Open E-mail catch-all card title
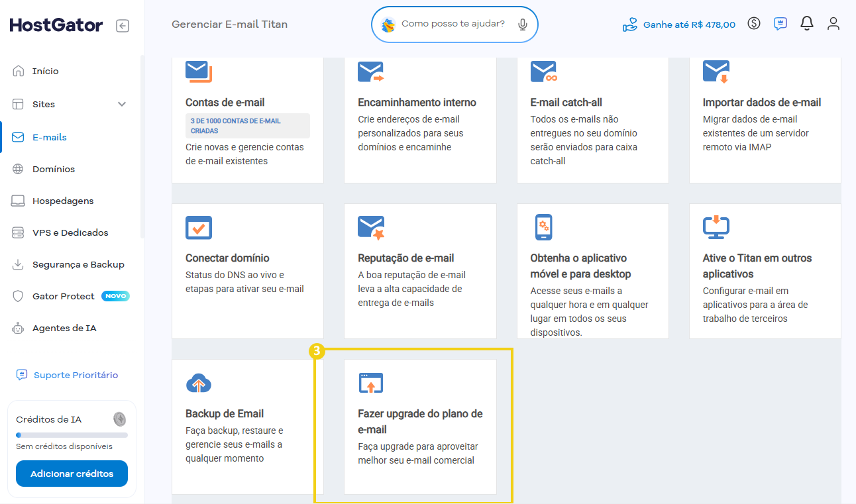The image size is (856, 504). point(566,103)
